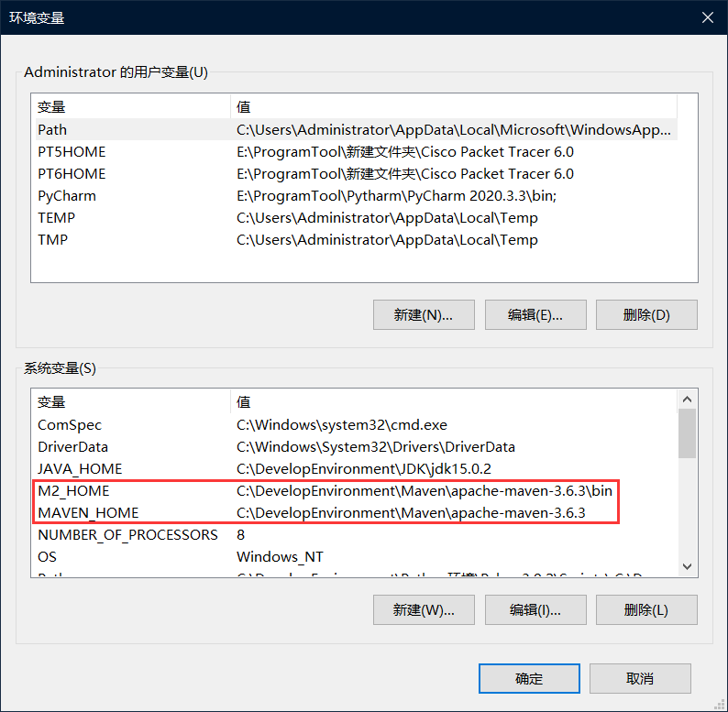Click the TEMP value C:\Users\Administrator\AppData\Local\Temp

387,218
